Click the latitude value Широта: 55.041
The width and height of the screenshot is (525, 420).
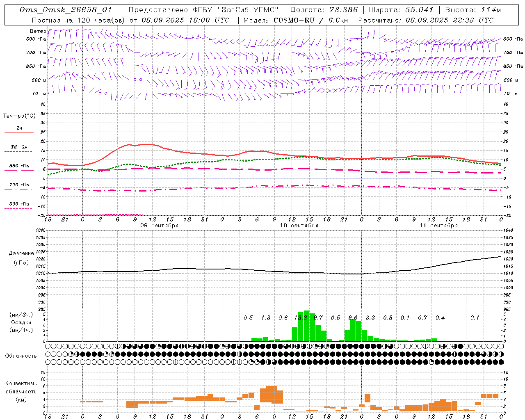click(401, 10)
